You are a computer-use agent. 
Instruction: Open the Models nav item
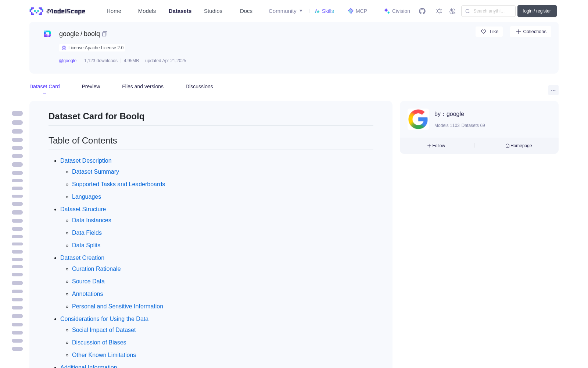point(147,11)
